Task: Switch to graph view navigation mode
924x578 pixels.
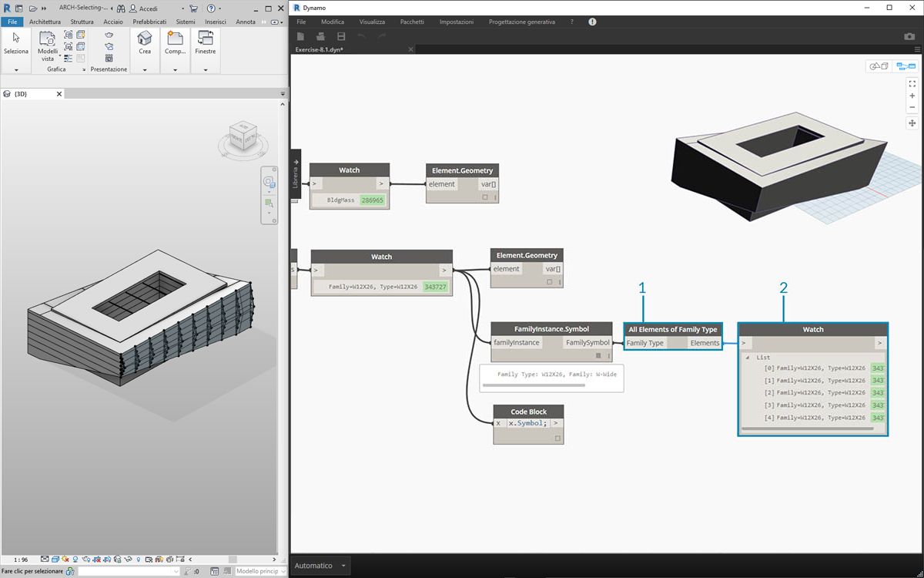Action: pos(905,66)
